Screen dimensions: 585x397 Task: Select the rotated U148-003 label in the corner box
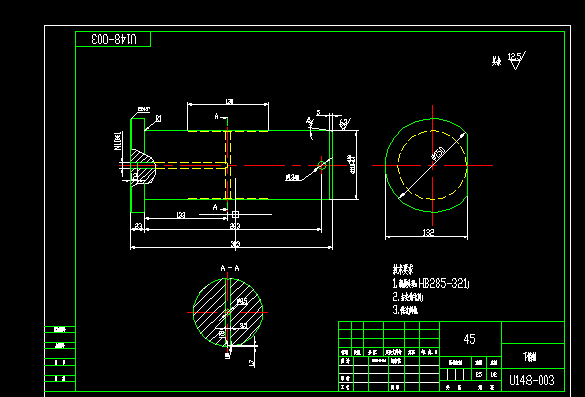[x=114, y=39]
